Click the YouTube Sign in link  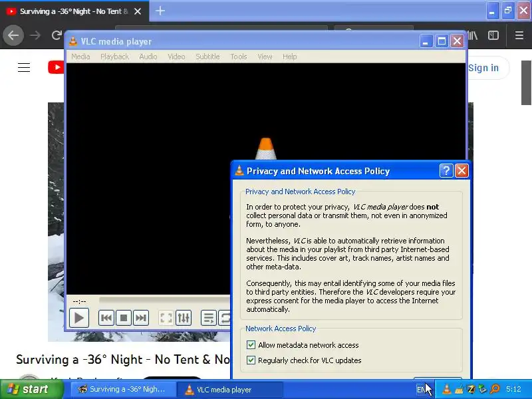pos(483,68)
